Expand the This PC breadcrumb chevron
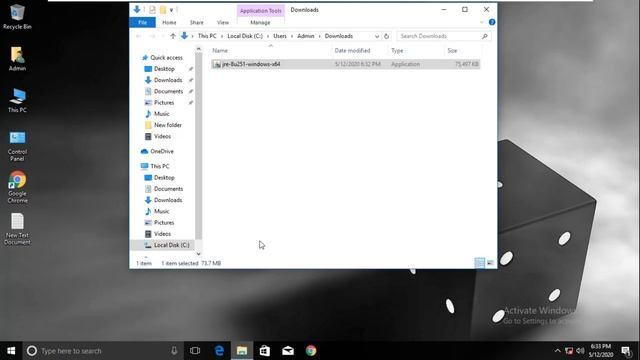 (x=222, y=36)
